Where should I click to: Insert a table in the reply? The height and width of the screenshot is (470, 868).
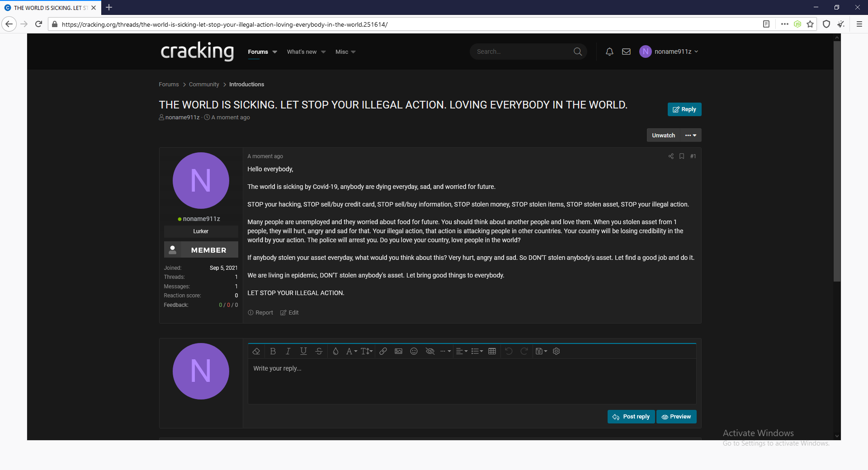(x=492, y=351)
